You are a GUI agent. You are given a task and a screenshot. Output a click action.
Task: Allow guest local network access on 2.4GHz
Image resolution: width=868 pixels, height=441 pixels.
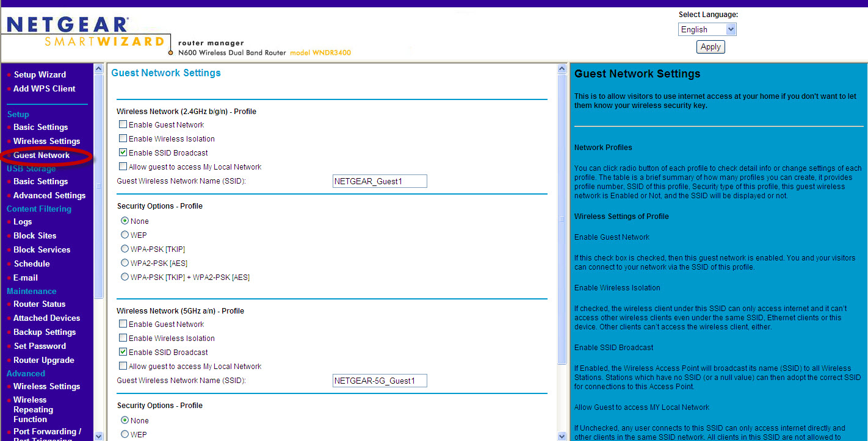click(x=123, y=167)
